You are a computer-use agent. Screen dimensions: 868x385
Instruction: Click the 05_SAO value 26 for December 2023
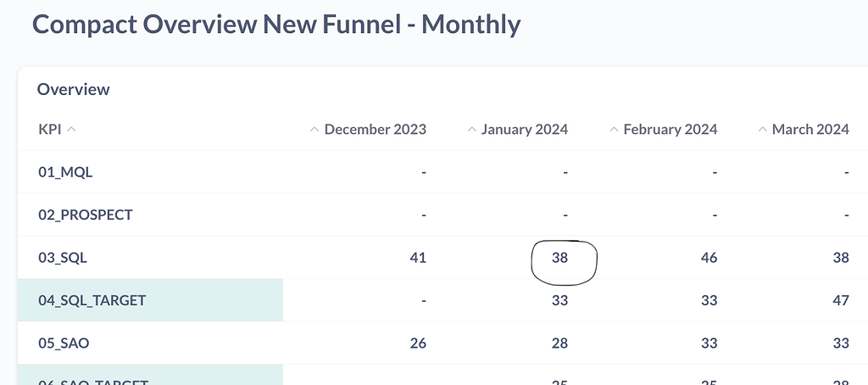(417, 343)
